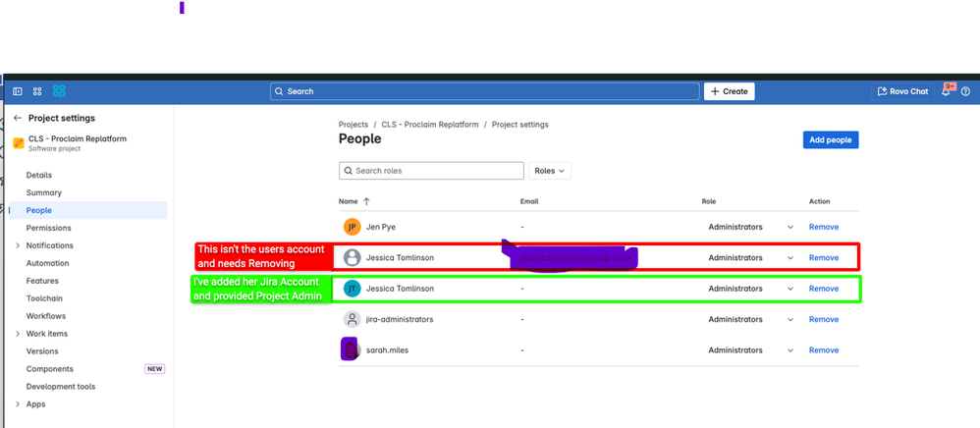Click the name text Jen Pye

click(381, 227)
